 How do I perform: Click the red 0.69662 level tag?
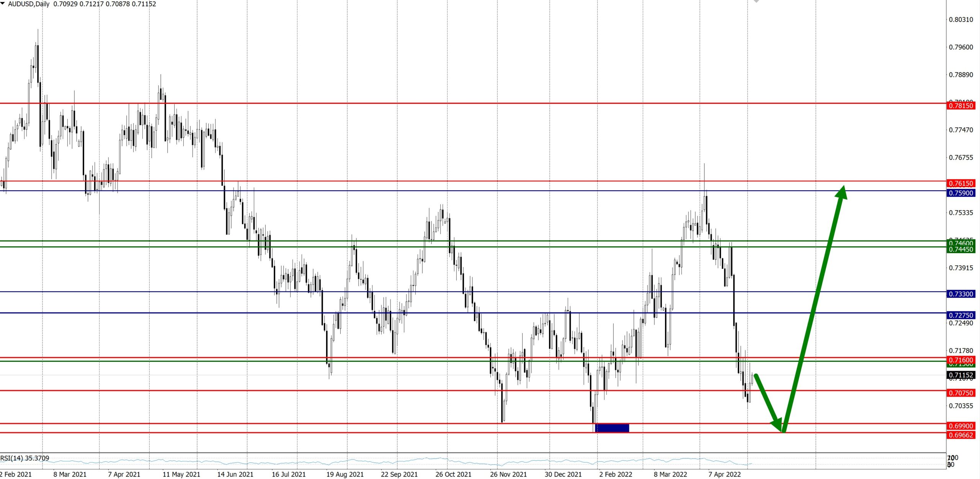[x=961, y=435]
